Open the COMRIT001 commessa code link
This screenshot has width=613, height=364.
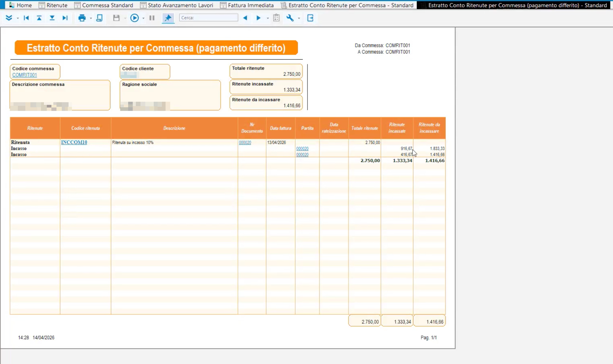25,75
